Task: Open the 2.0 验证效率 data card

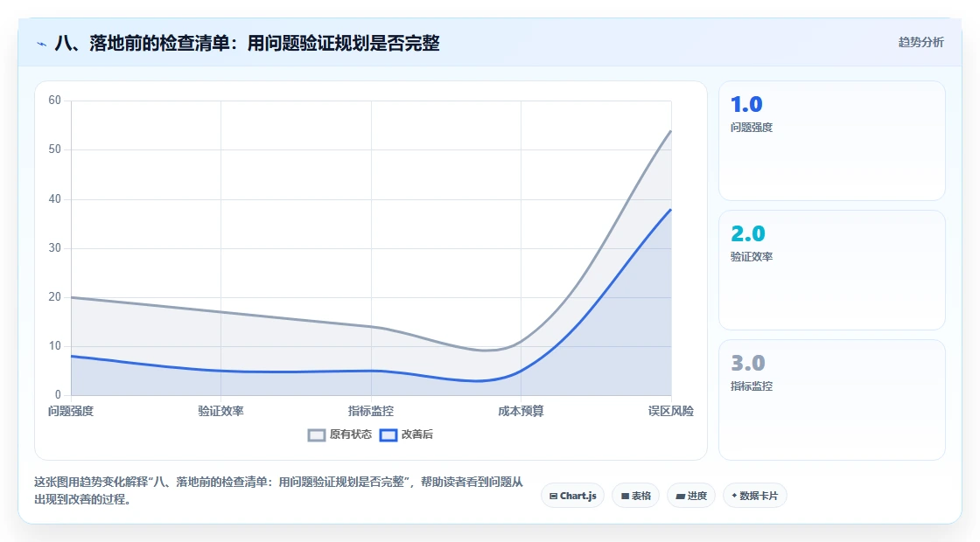Action: [832, 270]
